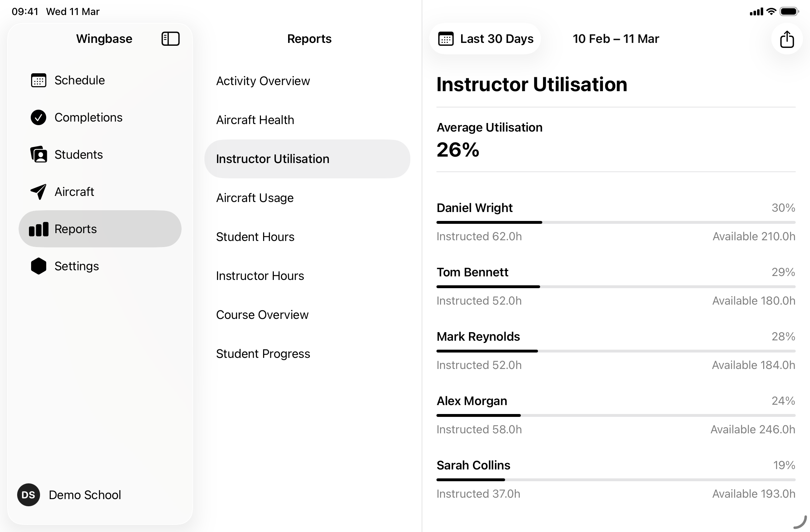Image resolution: width=810 pixels, height=532 pixels.
Task: Tap the share export icon
Action: coord(787,39)
